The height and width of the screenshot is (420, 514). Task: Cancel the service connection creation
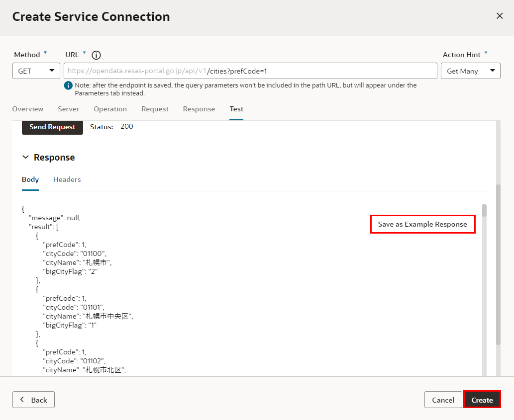[x=443, y=400]
